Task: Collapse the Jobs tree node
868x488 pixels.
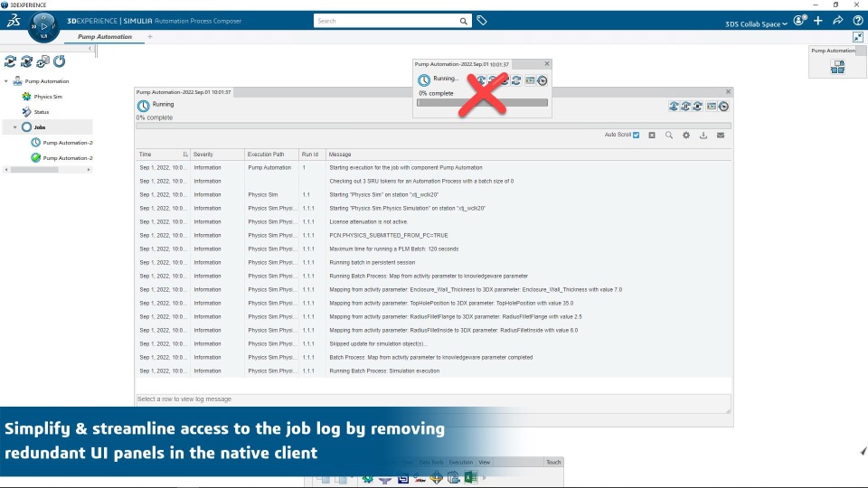Action: pos(15,127)
